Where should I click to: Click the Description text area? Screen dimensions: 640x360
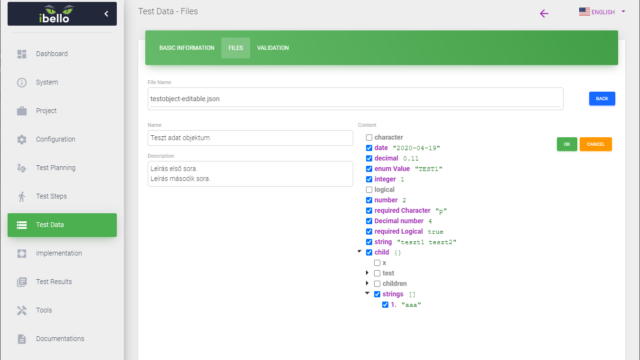pyautogui.click(x=250, y=174)
